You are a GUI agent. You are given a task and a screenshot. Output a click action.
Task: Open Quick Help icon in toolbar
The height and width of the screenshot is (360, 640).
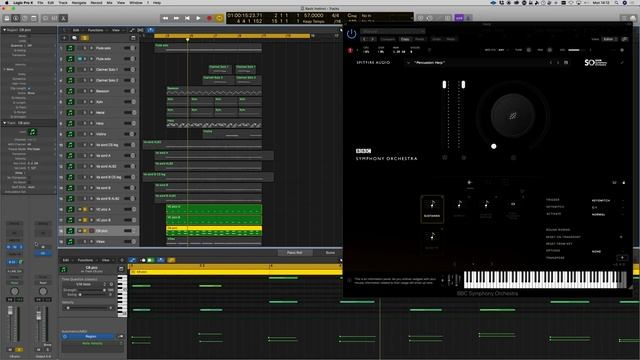24,18
